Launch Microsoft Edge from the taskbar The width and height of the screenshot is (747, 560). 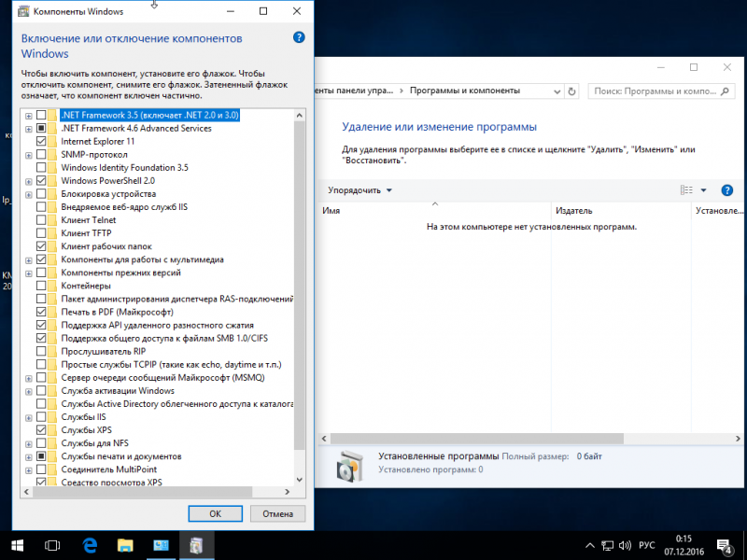click(90, 545)
